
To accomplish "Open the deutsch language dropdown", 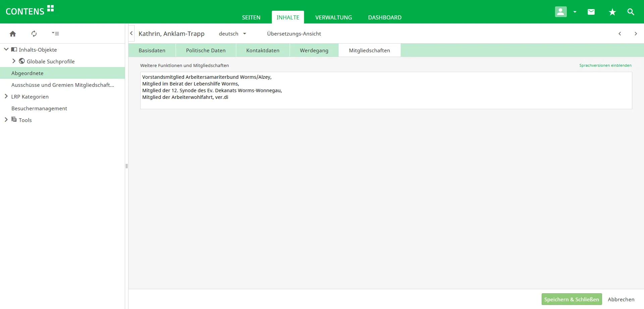I will click(232, 34).
